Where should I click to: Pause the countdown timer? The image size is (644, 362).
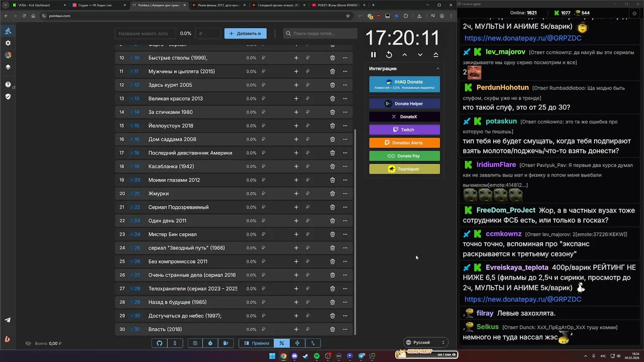373,55
